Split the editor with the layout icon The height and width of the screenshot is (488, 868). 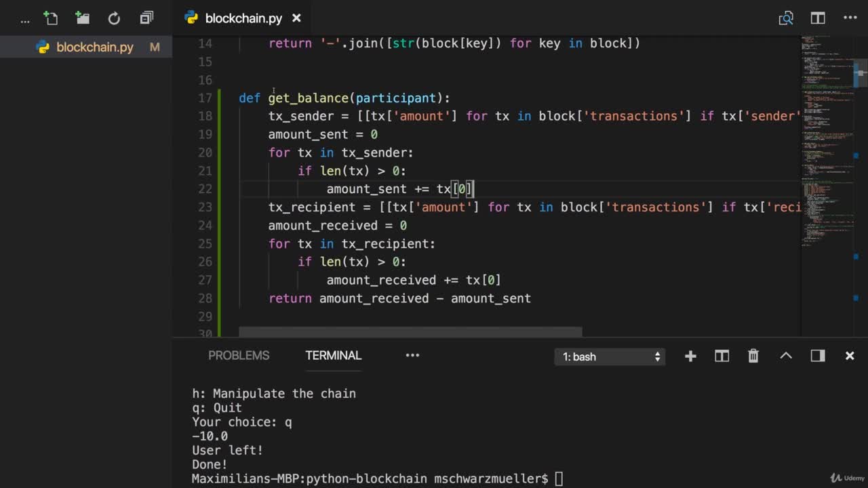(818, 18)
